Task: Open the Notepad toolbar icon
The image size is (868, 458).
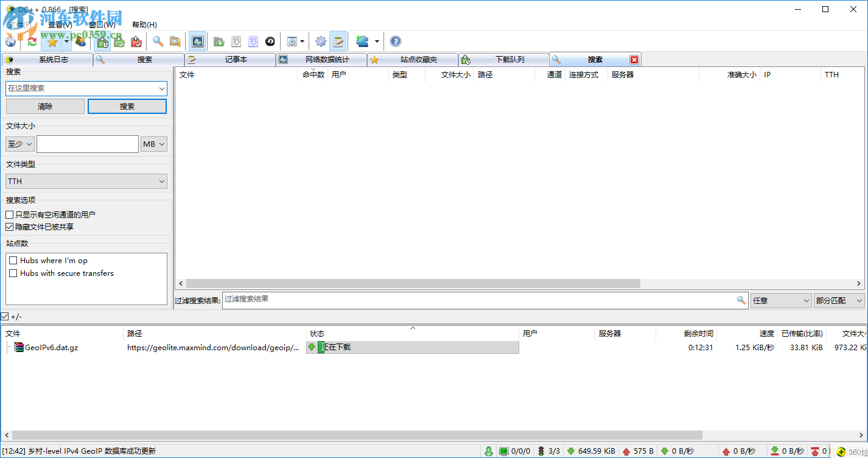Action: pos(338,41)
